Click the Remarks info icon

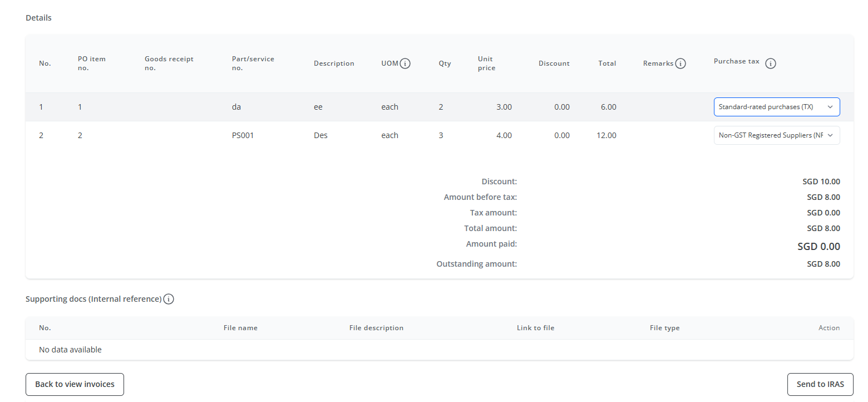pos(680,63)
